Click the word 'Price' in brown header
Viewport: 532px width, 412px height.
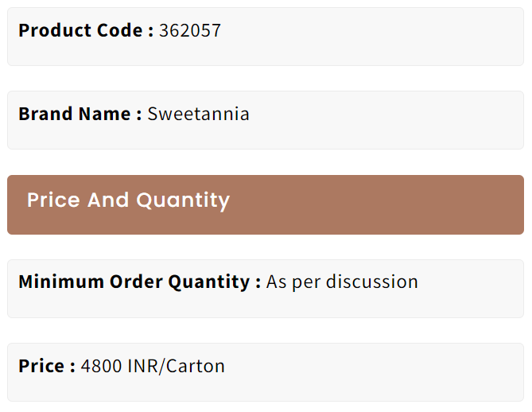click(53, 200)
